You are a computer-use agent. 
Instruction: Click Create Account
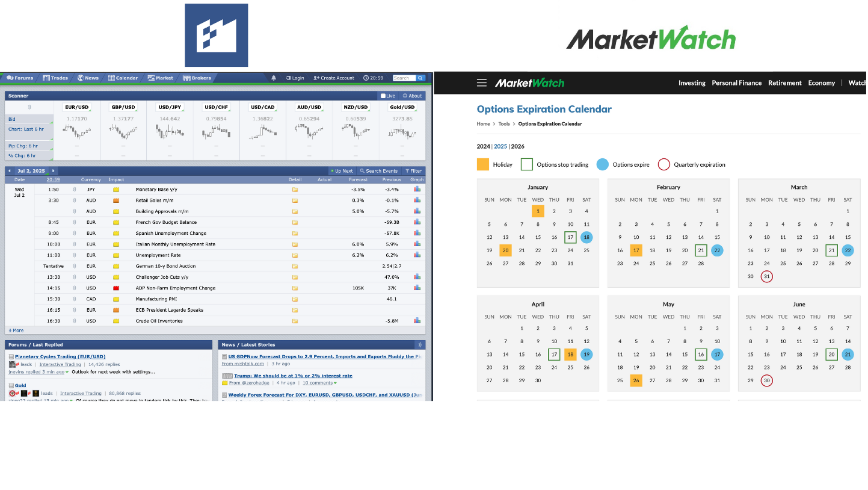coord(334,78)
